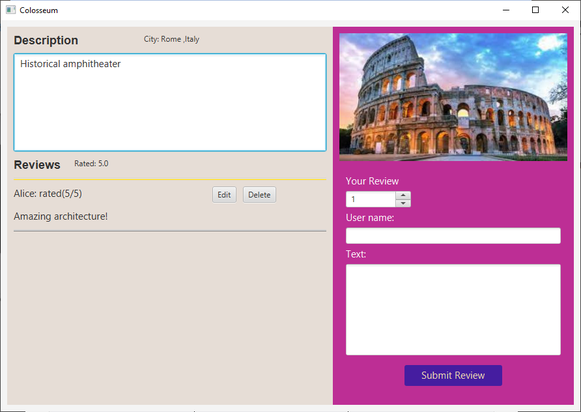Click the review Text area
This screenshot has height=412, width=581.
tap(453, 310)
